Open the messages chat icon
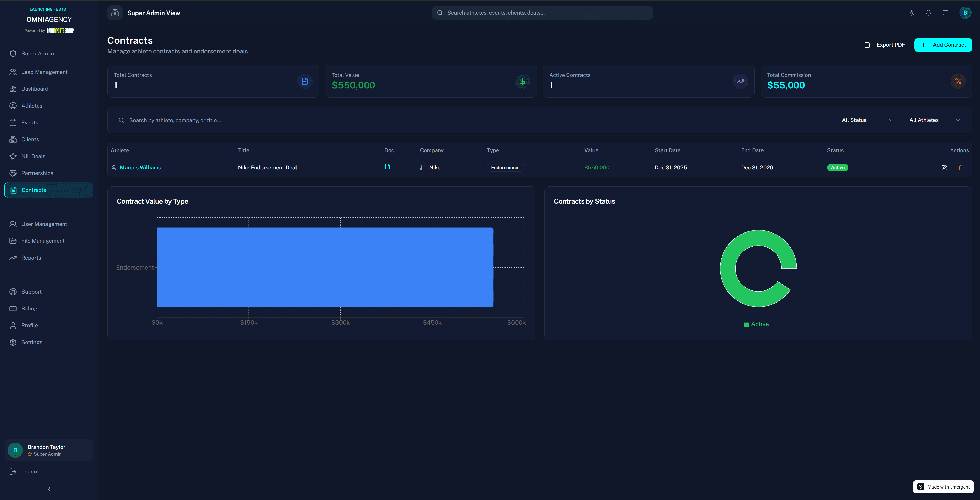980x500 pixels. pos(945,13)
